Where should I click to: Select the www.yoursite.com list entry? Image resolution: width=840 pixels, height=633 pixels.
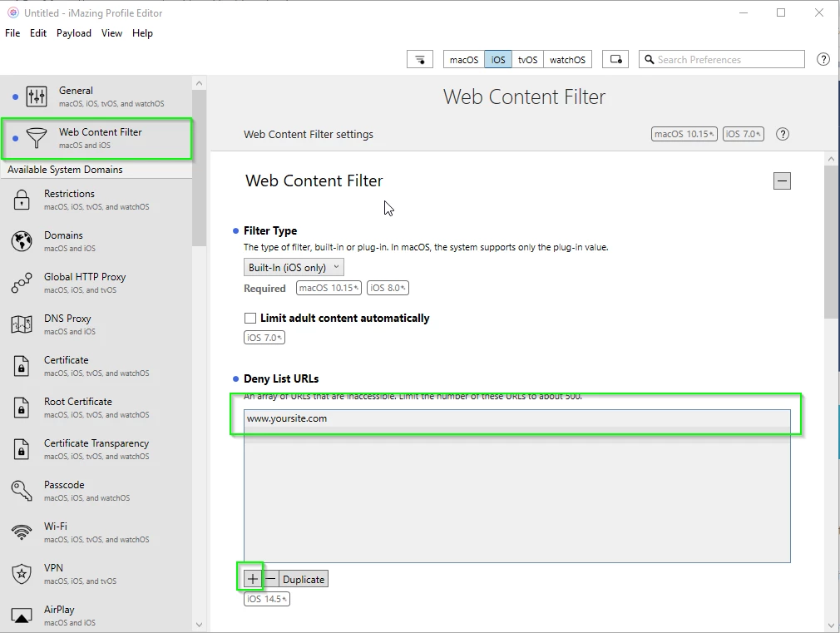click(x=517, y=418)
